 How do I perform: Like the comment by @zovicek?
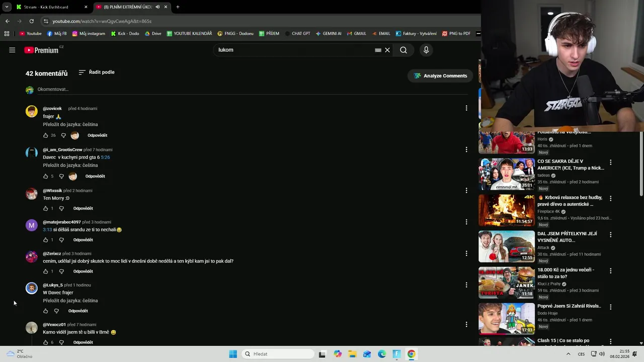point(46,135)
